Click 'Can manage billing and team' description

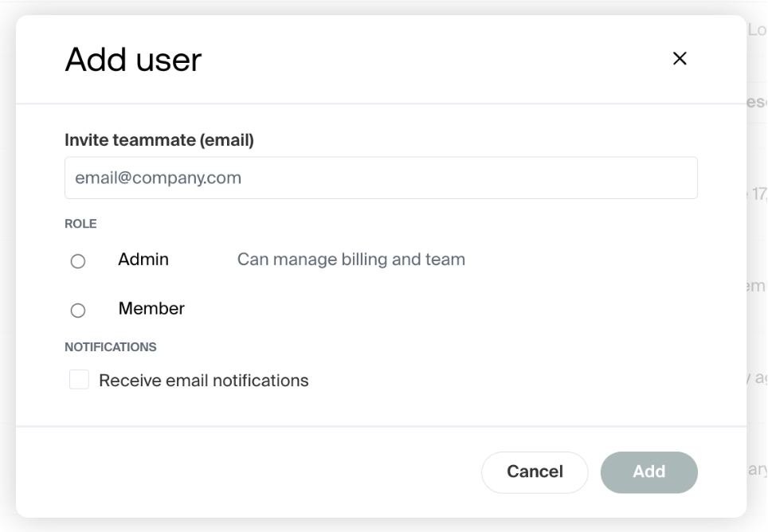click(351, 260)
